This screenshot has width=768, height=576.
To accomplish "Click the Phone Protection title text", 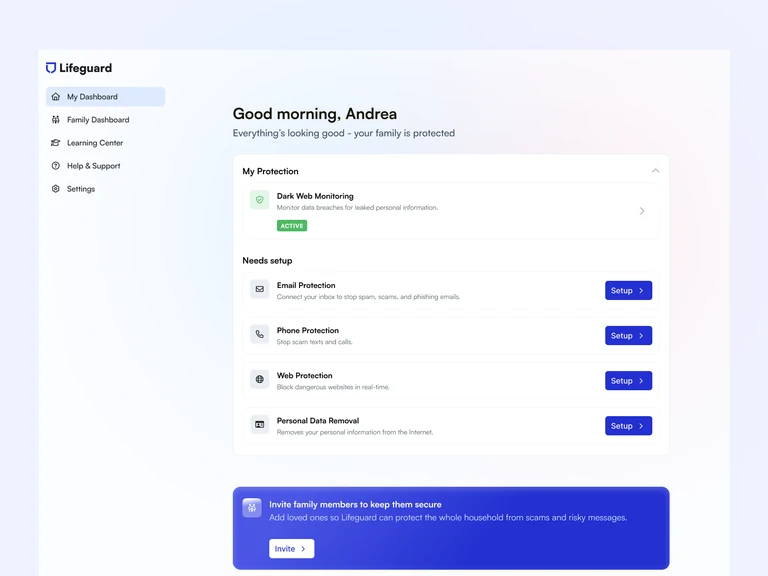I will [308, 330].
